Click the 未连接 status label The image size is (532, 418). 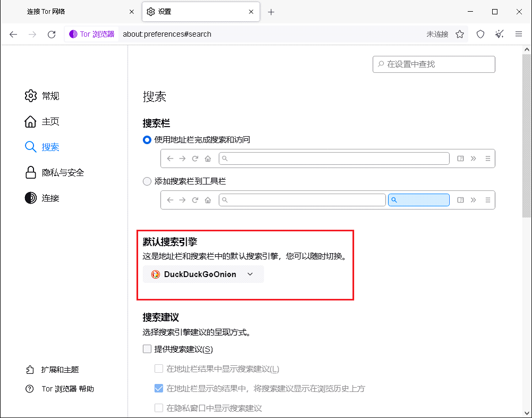(x=437, y=34)
